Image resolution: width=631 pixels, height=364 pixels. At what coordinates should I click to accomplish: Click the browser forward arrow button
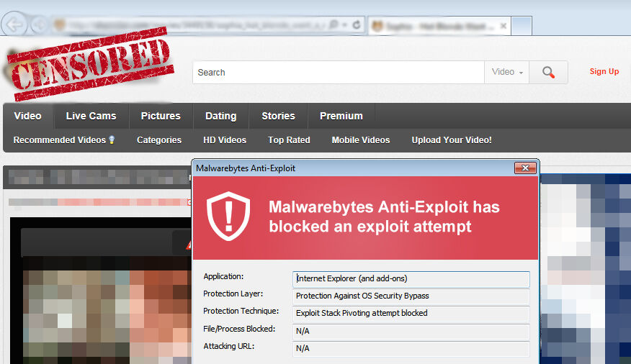point(39,25)
